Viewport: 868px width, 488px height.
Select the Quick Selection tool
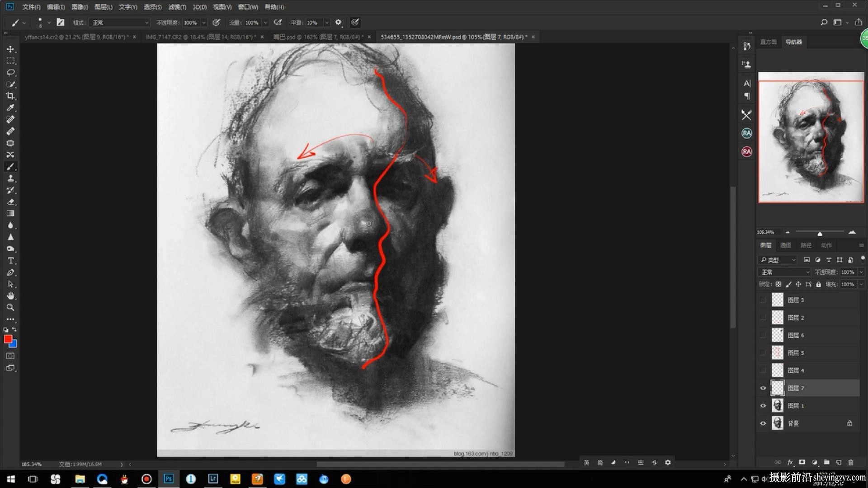coord(10,84)
